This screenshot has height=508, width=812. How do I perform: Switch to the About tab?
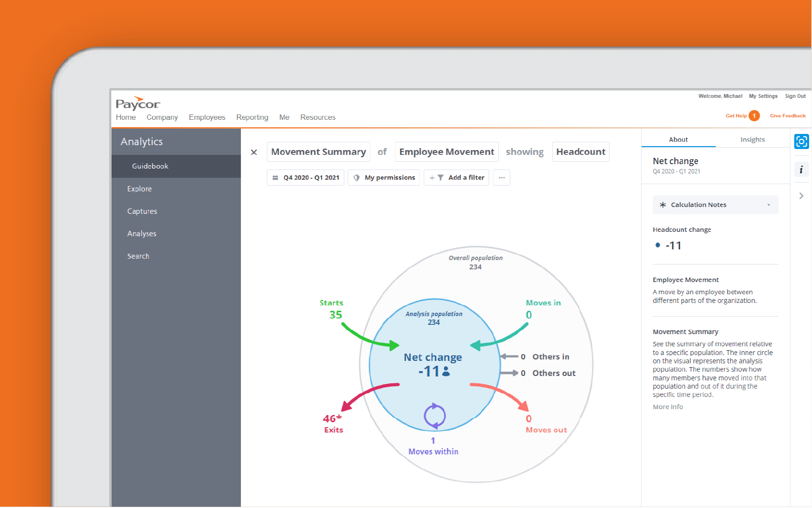pos(679,140)
